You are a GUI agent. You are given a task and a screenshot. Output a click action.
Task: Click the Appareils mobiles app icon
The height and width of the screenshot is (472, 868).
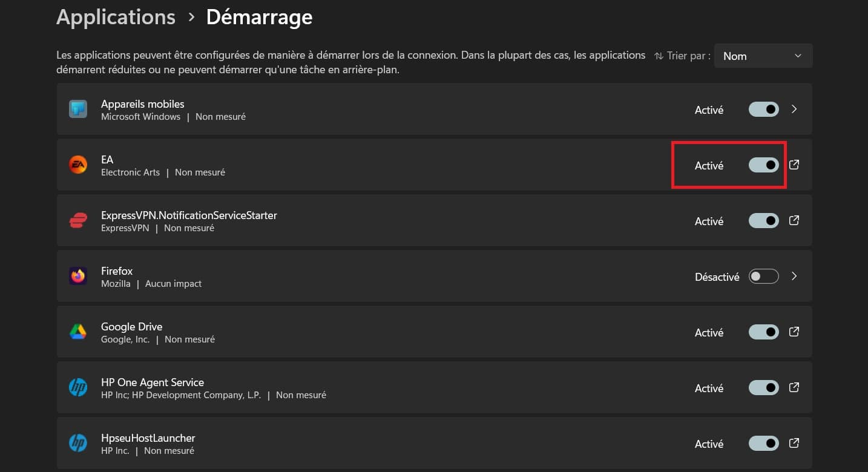pos(77,109)
